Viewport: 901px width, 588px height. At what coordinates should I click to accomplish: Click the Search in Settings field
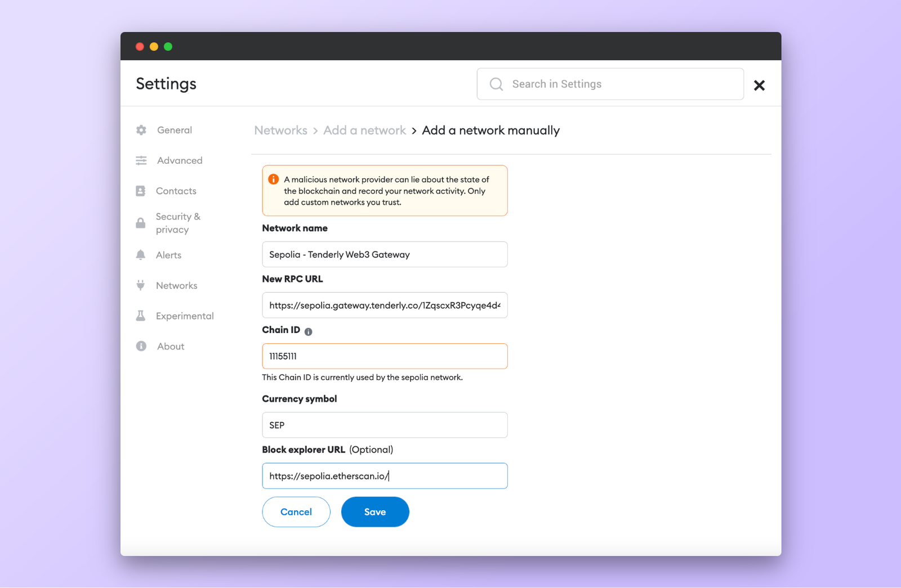coord(610,84)
